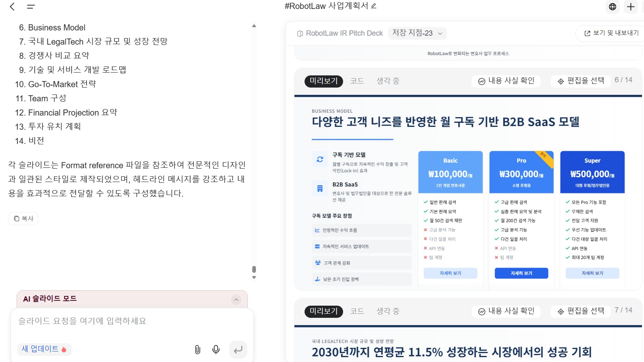Start voice input with microphone icon

(216, 349)
